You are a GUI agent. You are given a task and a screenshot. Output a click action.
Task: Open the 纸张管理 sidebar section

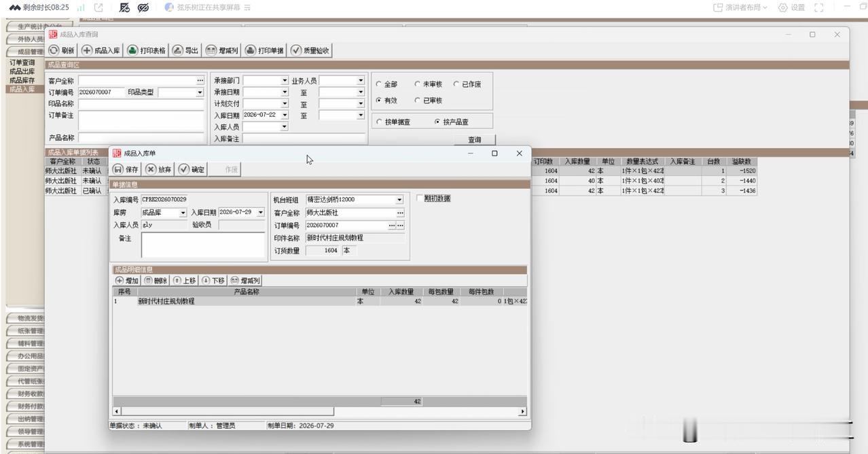(x=26, y=331)
